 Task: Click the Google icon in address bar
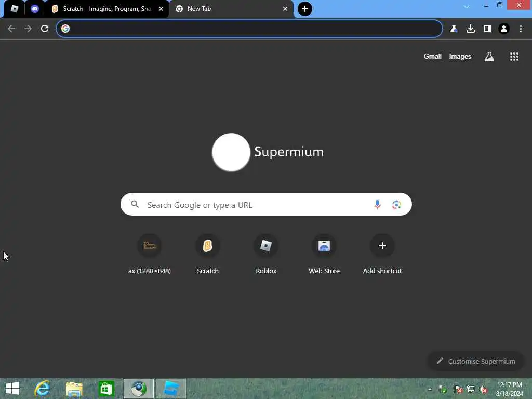click(65, 29)
